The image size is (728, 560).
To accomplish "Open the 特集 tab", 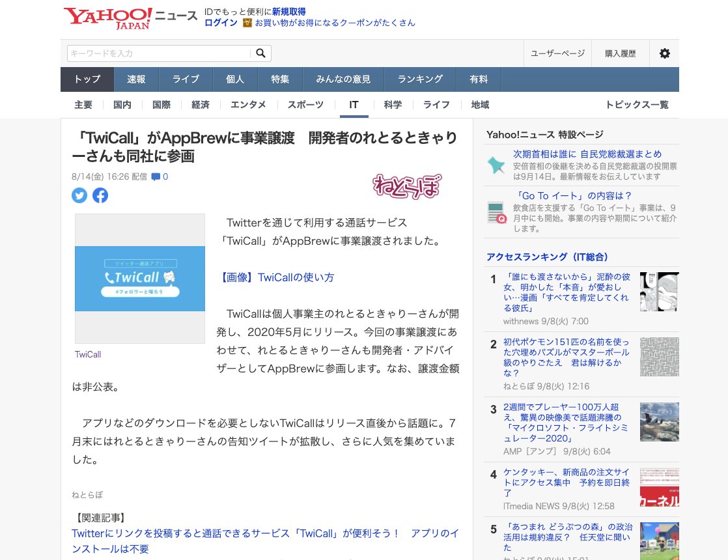I will (280, 79).
